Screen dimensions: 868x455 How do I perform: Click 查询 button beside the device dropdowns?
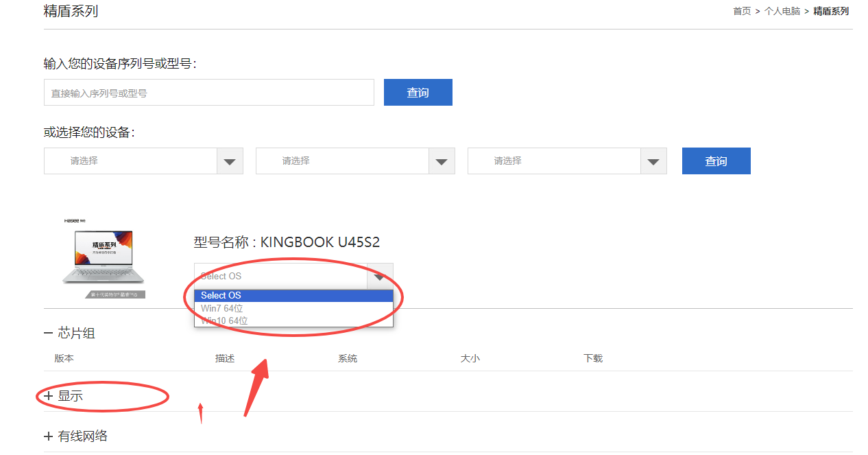tap(716, 161)
